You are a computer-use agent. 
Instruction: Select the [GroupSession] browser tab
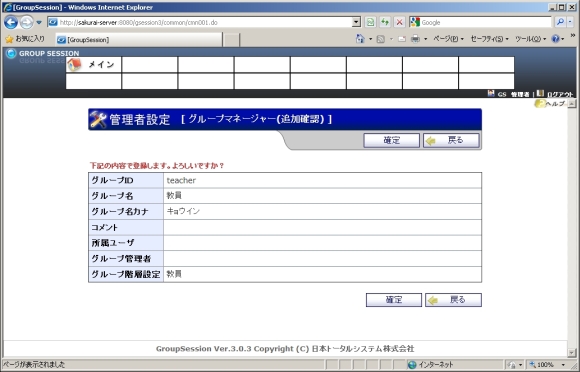pyautogui.click(x=139, y=40)
